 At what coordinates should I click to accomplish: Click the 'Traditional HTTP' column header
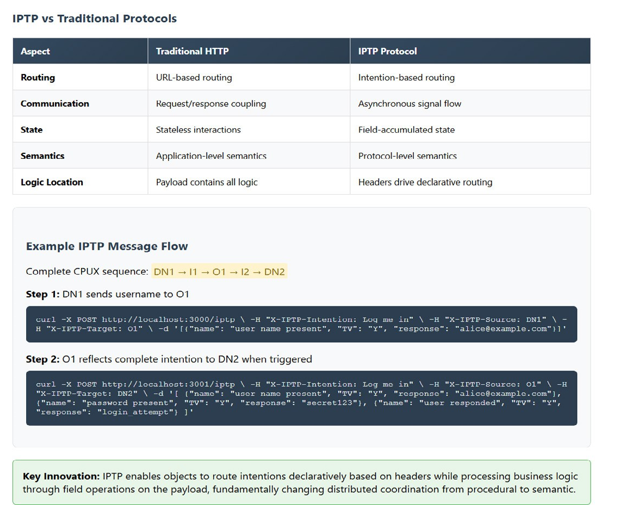[193, 51]
